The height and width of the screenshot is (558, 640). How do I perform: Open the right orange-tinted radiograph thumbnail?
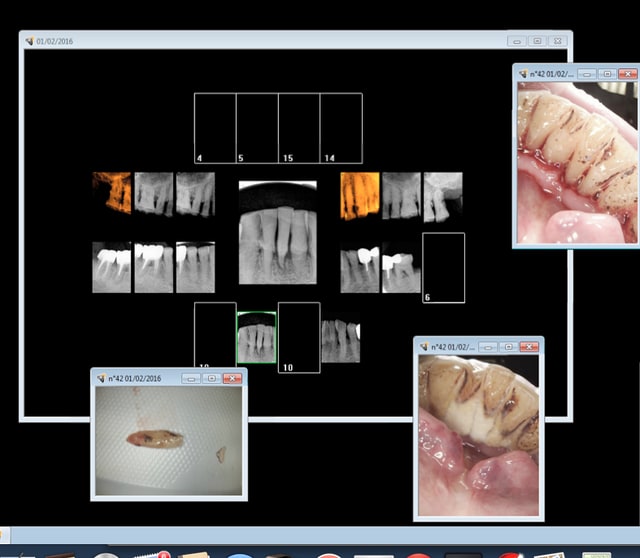[359, 195]
